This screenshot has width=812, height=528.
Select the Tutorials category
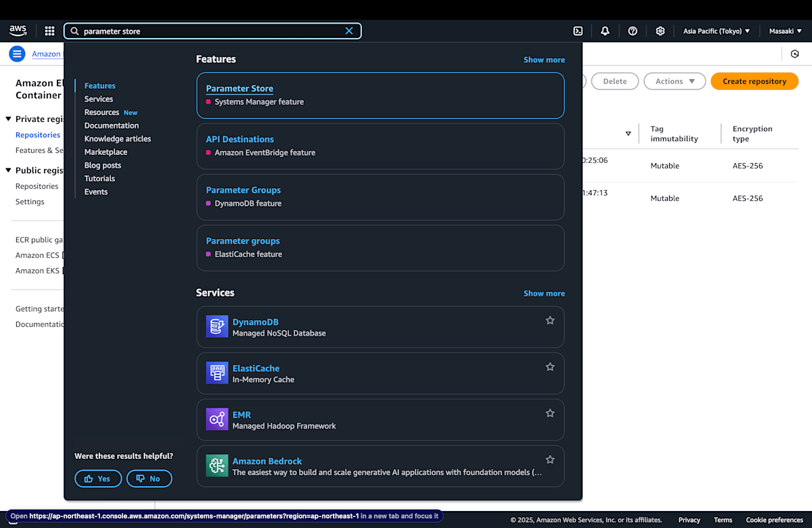(x=99, y=179)
